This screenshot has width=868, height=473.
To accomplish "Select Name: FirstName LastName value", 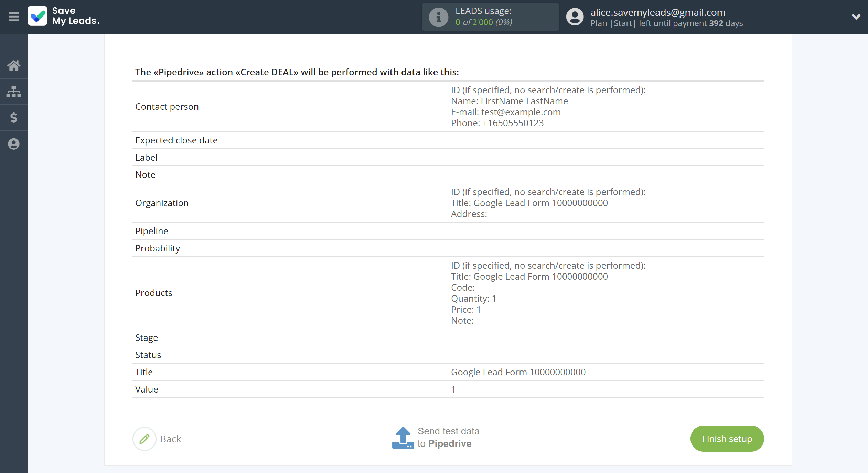I will (x=509, y=101).
